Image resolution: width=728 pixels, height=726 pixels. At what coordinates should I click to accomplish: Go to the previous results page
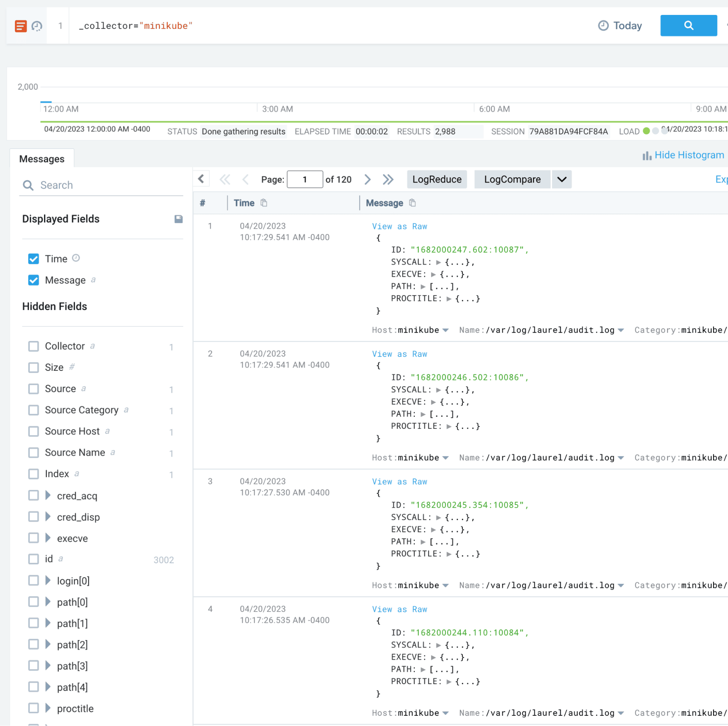click(x=245, y=180)
